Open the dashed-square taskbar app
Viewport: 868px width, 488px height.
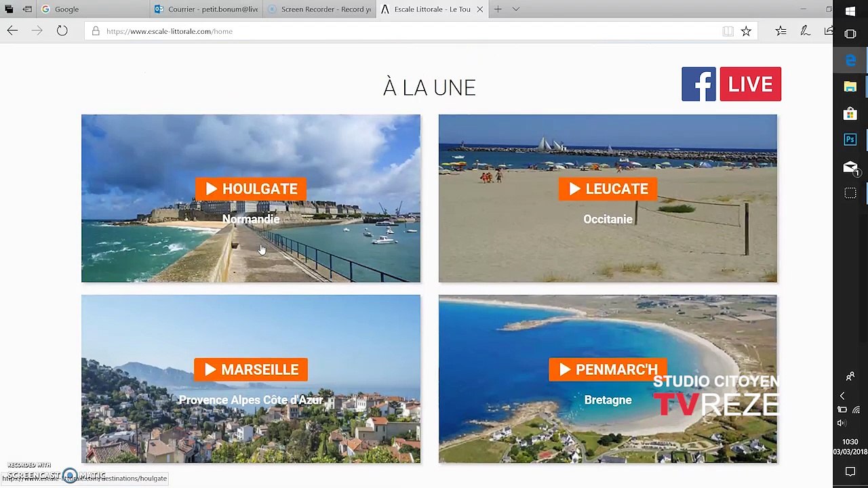[x=850, y=193]
